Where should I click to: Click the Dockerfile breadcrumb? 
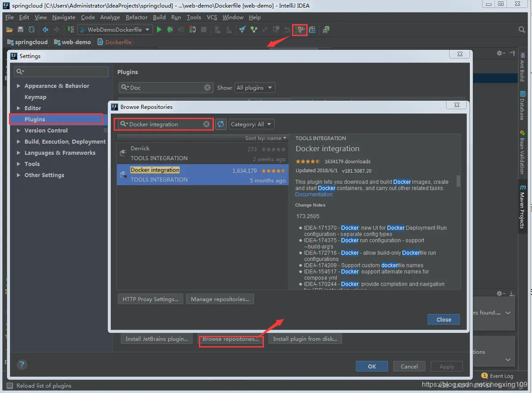(x=115, y=42)
